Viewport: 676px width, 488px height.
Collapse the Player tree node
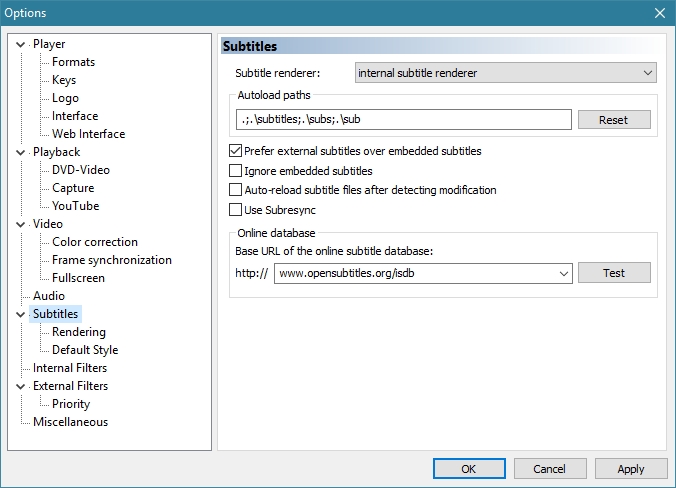click(21, 44)
